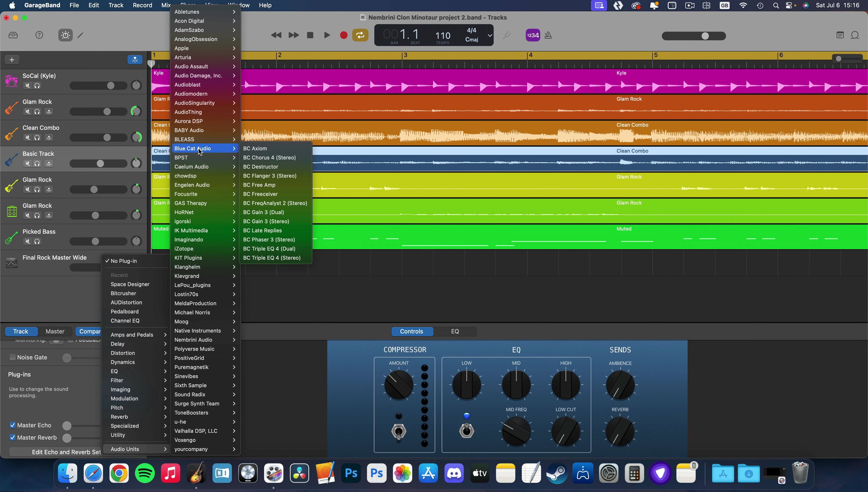
Task: Toggle the Catch Playhead button
Action: (x=135, y=60)
